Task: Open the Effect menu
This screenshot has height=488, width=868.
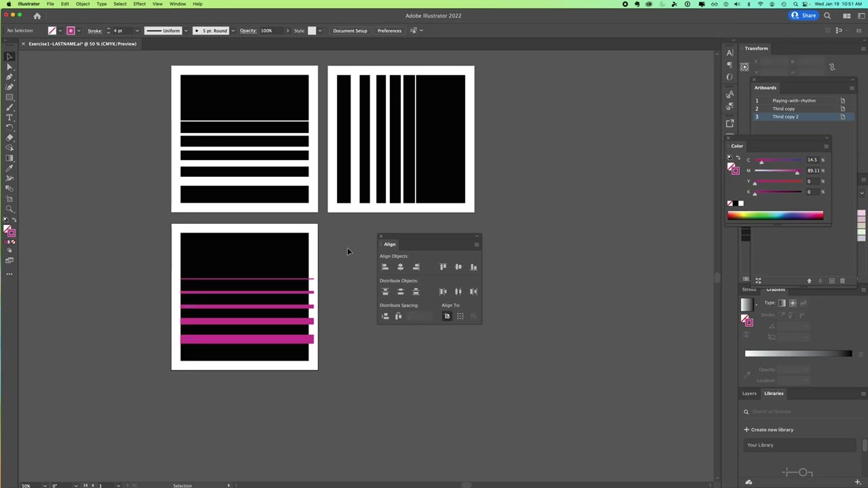Action: tap(139, 4)
